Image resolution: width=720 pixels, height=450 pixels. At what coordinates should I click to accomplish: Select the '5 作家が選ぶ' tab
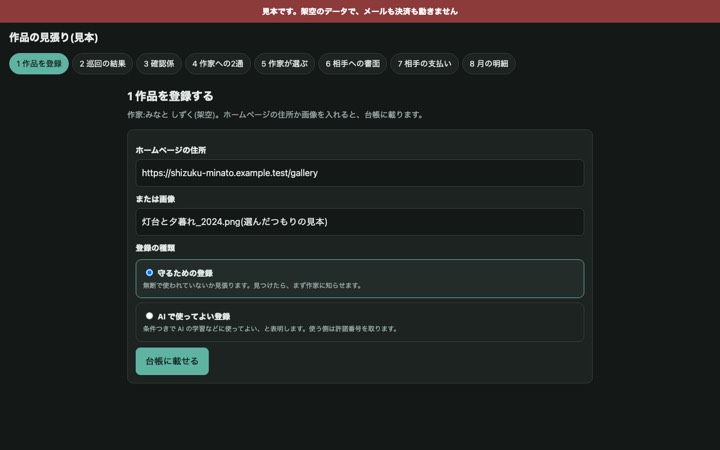284,63
